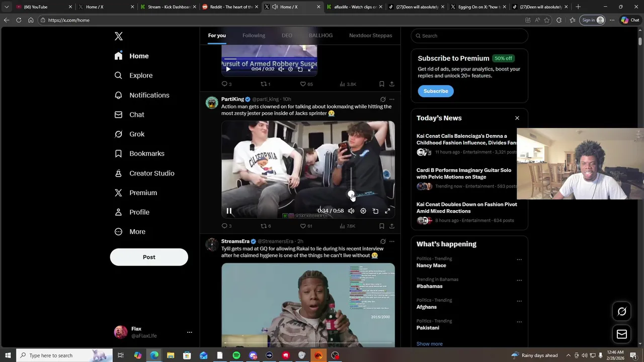Screen dimensions: 644x362
Task: Close the Today's News panel
Action: 517,118
